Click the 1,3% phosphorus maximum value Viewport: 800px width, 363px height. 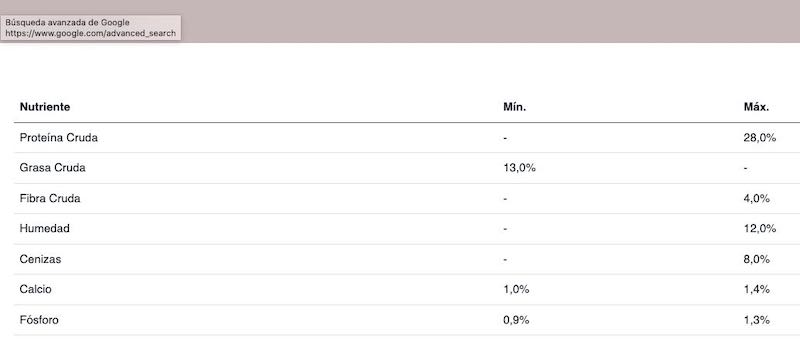757,320
